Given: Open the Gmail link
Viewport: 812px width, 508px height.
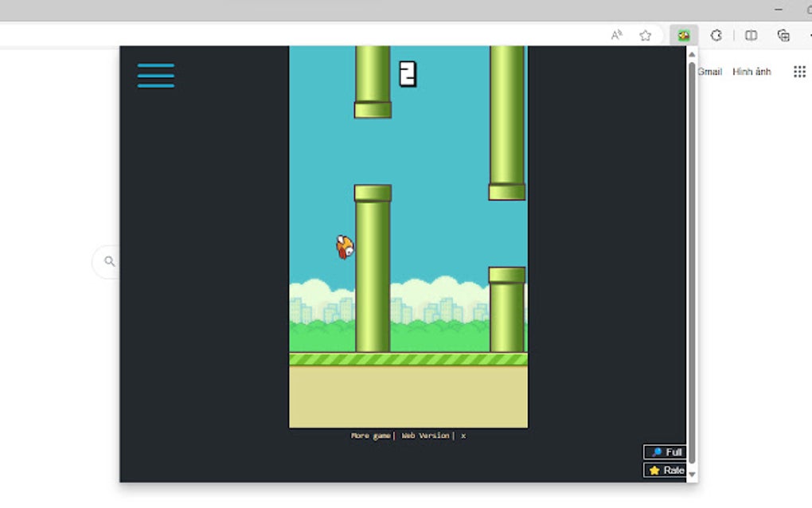Looking at the screenshot, I should click(709, 71).
